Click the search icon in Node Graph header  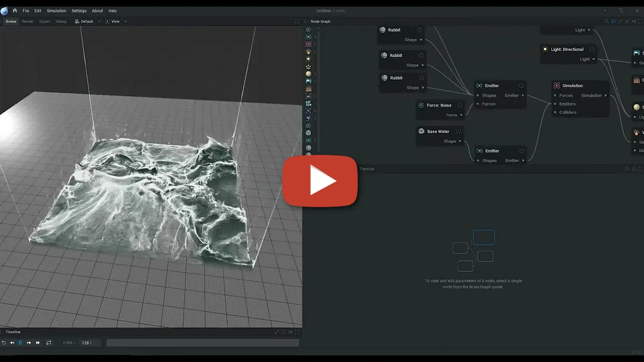[x=607, y=22]
